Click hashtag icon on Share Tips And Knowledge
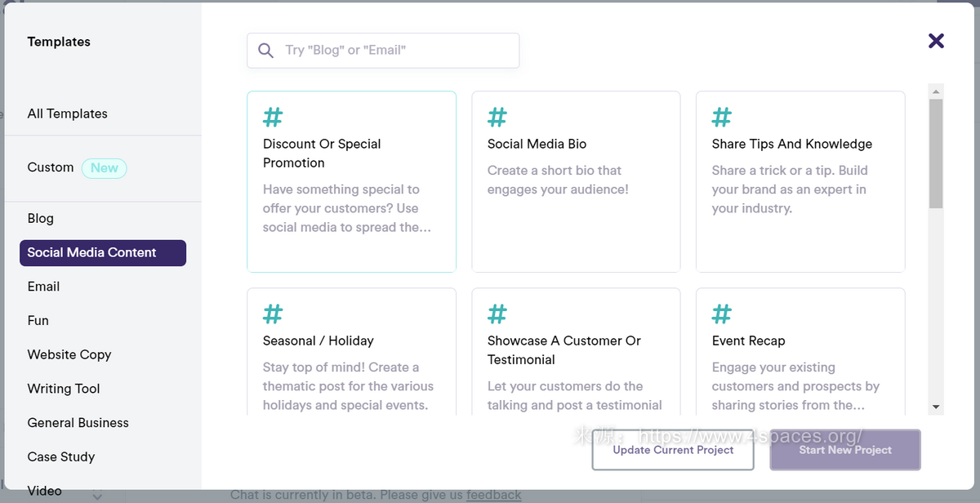Image resolution: width=980 pixels, height=503 pixels. [722, 118]
